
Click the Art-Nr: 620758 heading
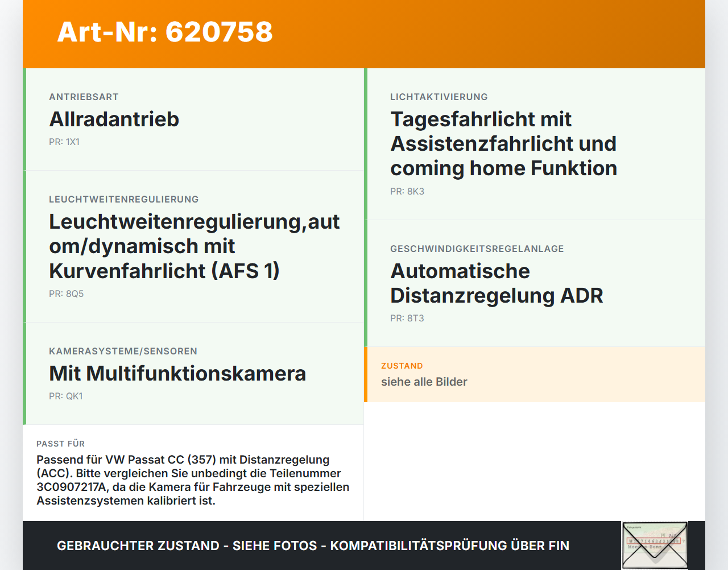[165, 32]
